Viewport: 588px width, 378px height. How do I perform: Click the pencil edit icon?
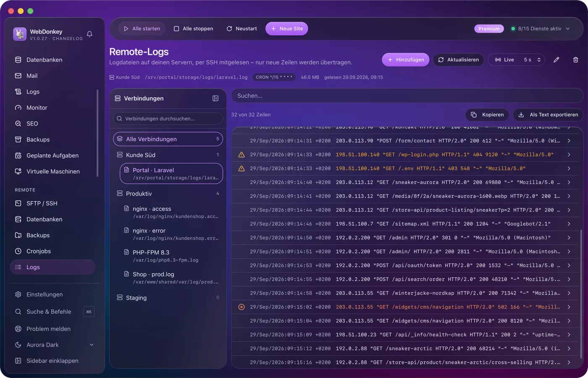pos(556,60)
